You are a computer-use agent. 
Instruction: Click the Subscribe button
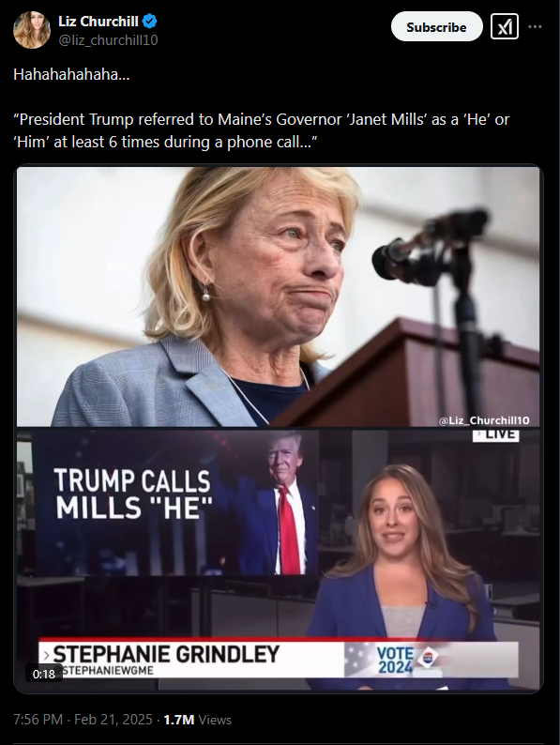(x=436, y=27)
